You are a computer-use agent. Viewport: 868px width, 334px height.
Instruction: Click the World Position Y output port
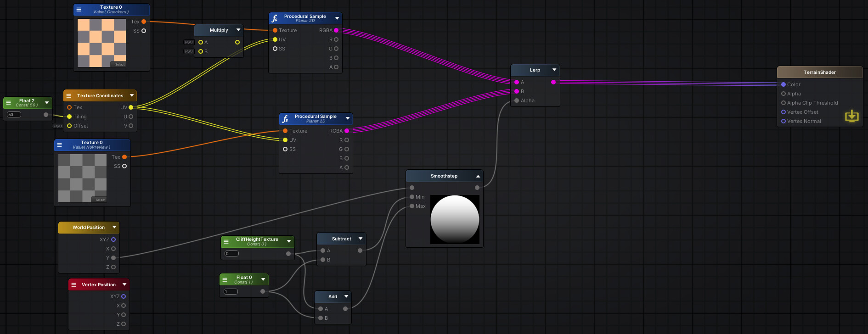(x=113, y=258)
